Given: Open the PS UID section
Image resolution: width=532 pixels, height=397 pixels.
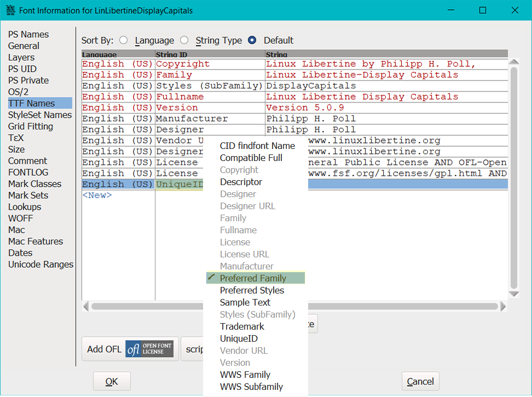Looking at the screenshot, I should (22, 69).
